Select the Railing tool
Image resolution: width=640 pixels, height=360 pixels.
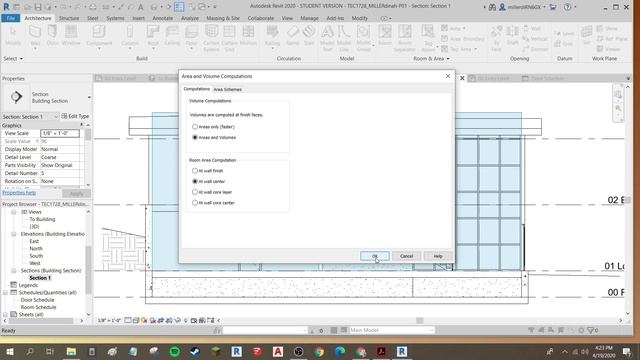click(272, 37)
